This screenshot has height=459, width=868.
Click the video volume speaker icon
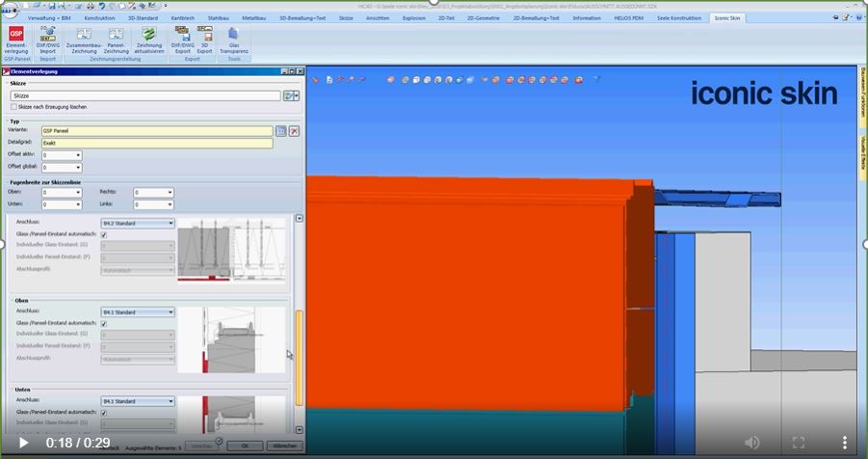click(751, 442)
